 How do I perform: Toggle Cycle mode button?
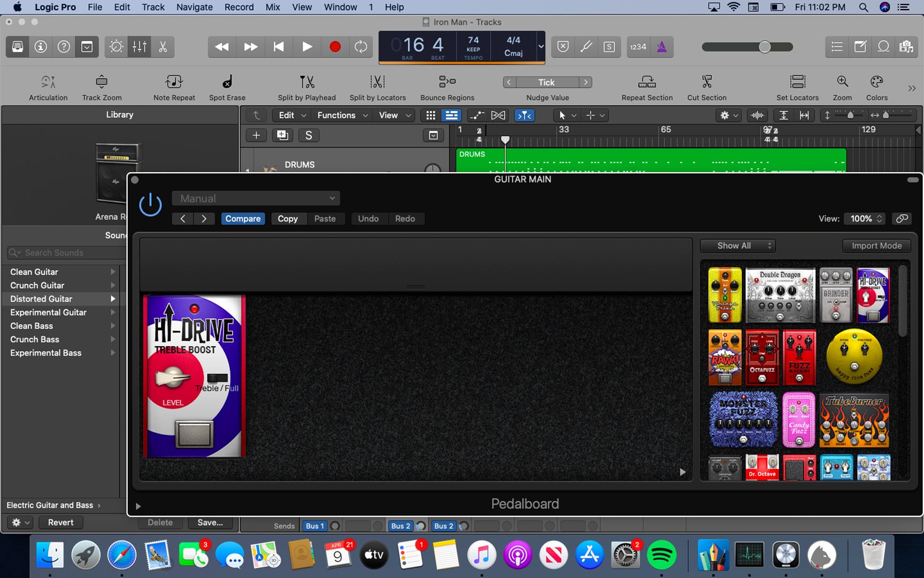tap(361, 47)
